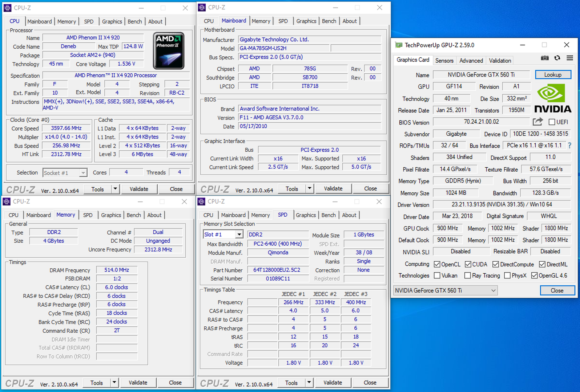This screenshot has height=392, width=580.
Task: Toggle the Ray Tracing checkbox
Action: pyautogui.click(x=468, y=275)
